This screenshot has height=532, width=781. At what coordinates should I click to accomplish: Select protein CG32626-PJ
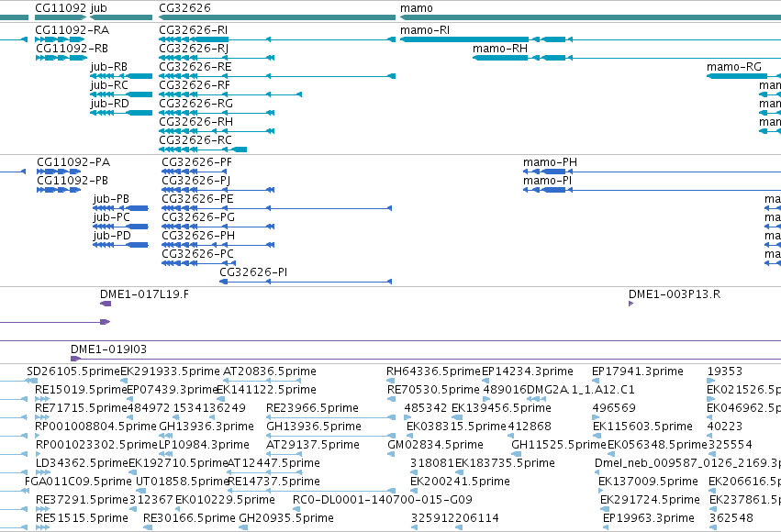pos(195,181)
